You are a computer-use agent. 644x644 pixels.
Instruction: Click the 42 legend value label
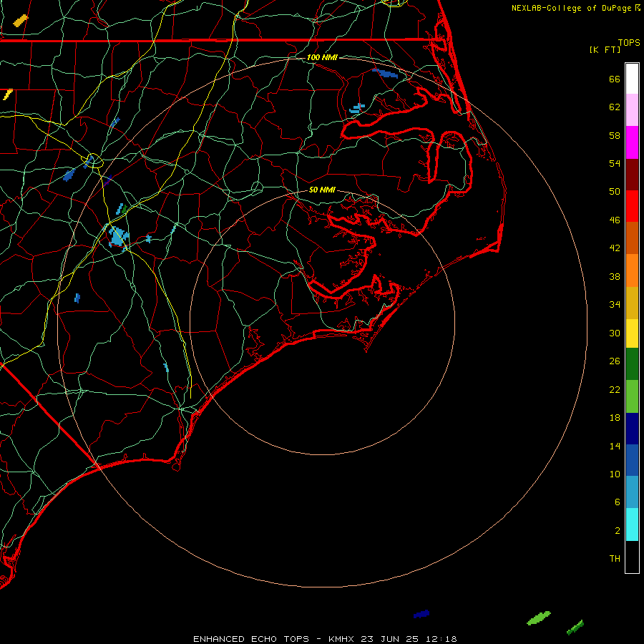pyautogui.click(x=615, y=248)
